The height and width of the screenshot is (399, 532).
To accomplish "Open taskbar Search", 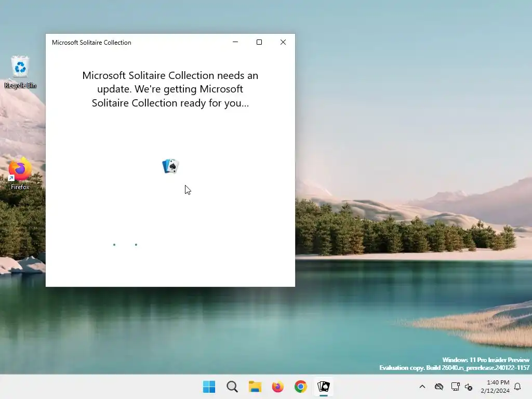I will (232, 387).
